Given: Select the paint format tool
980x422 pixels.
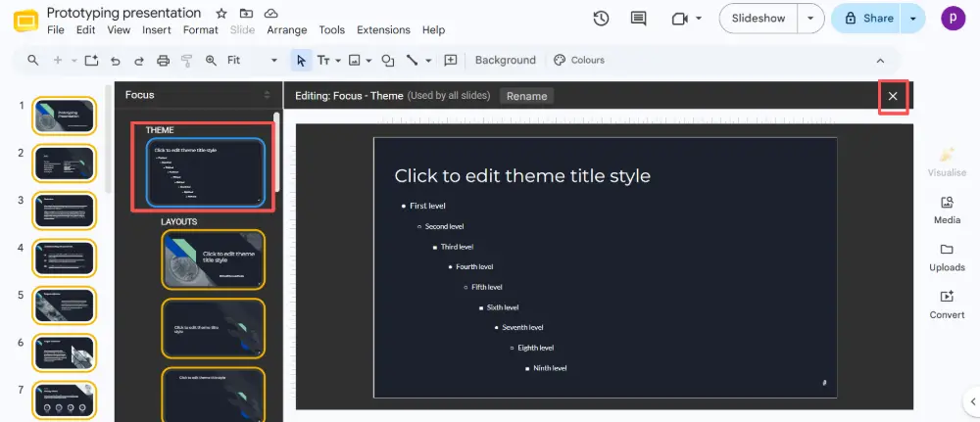Looking at the screenshot, I should coord(186,61).
